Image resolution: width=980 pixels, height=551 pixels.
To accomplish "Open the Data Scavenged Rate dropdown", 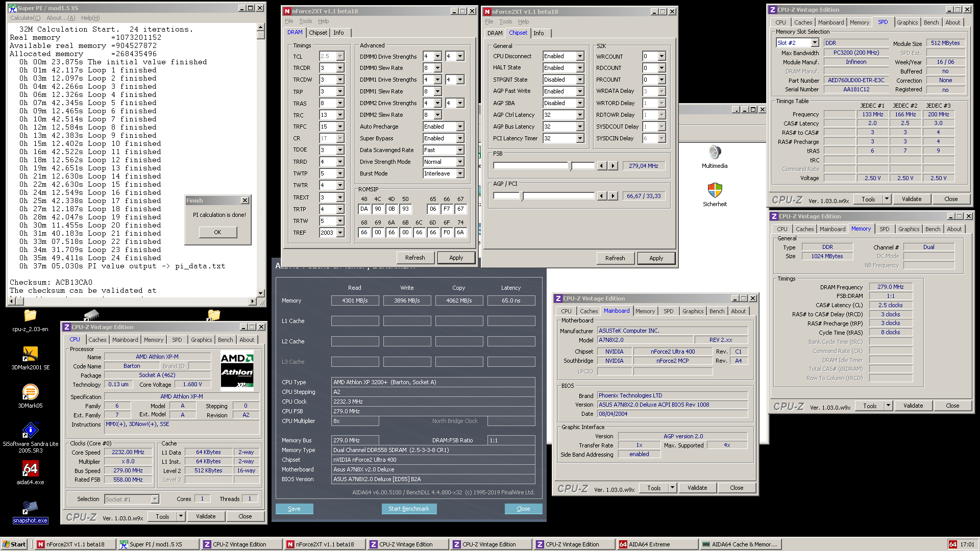I will (460, 150).
